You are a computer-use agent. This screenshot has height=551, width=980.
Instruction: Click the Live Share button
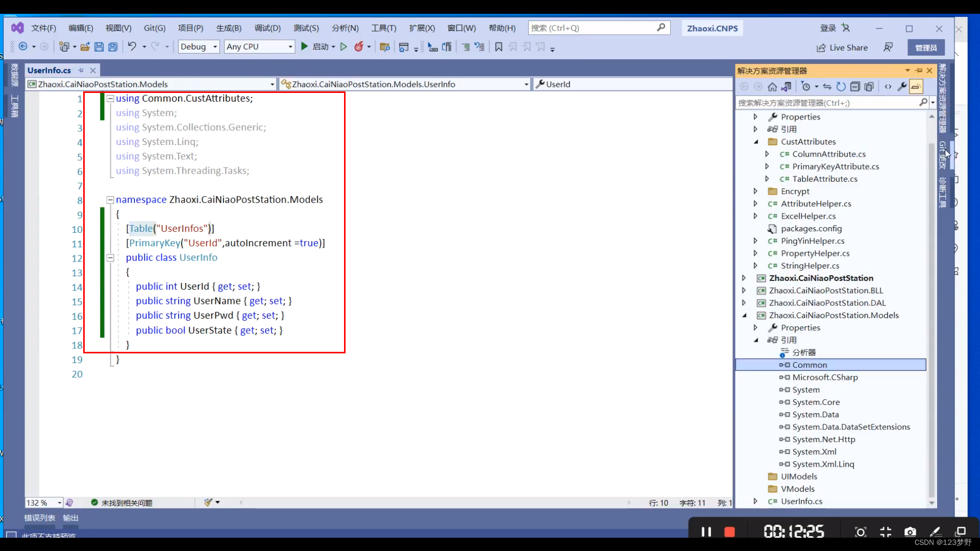842,47
